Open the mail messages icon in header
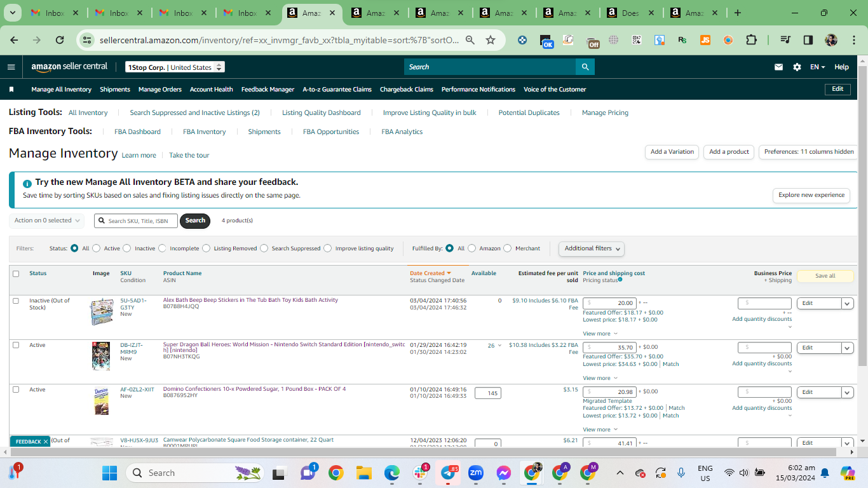This screenshot has height=488, width=868. 778,67
